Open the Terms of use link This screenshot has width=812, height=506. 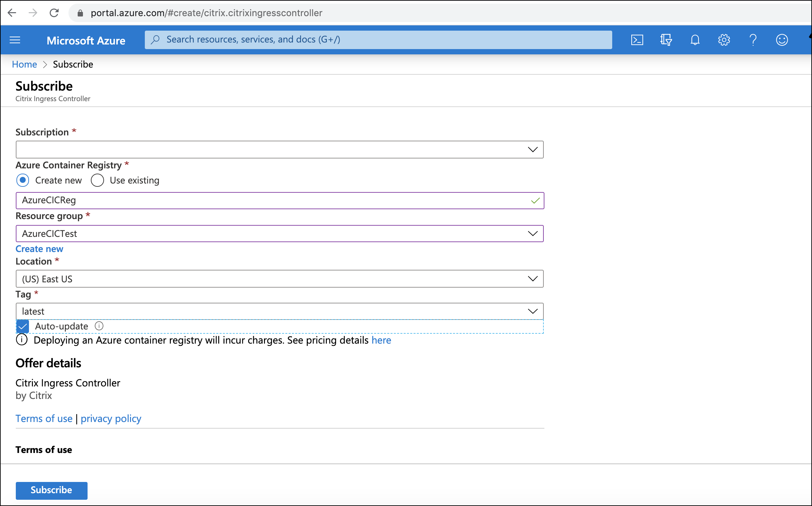pos(44,419)
